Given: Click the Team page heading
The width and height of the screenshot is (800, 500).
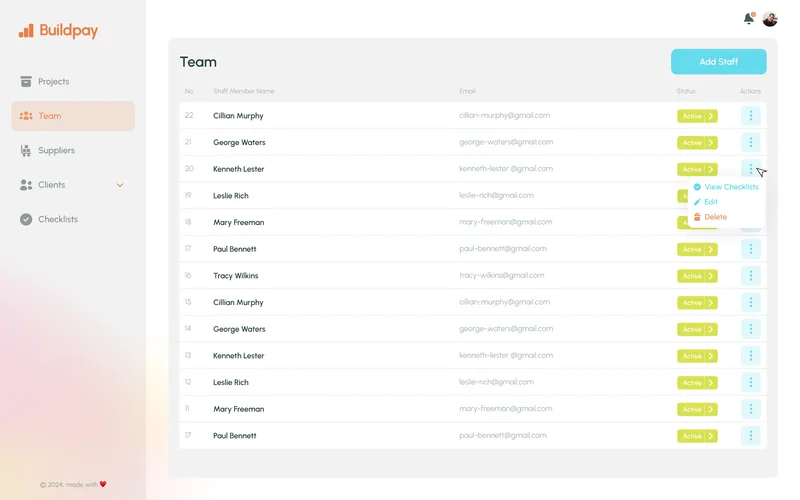Looking at the screenshot, I should 198,62.
